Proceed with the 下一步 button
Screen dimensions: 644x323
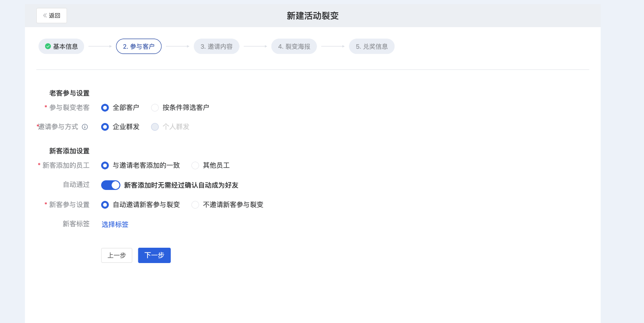155,255
